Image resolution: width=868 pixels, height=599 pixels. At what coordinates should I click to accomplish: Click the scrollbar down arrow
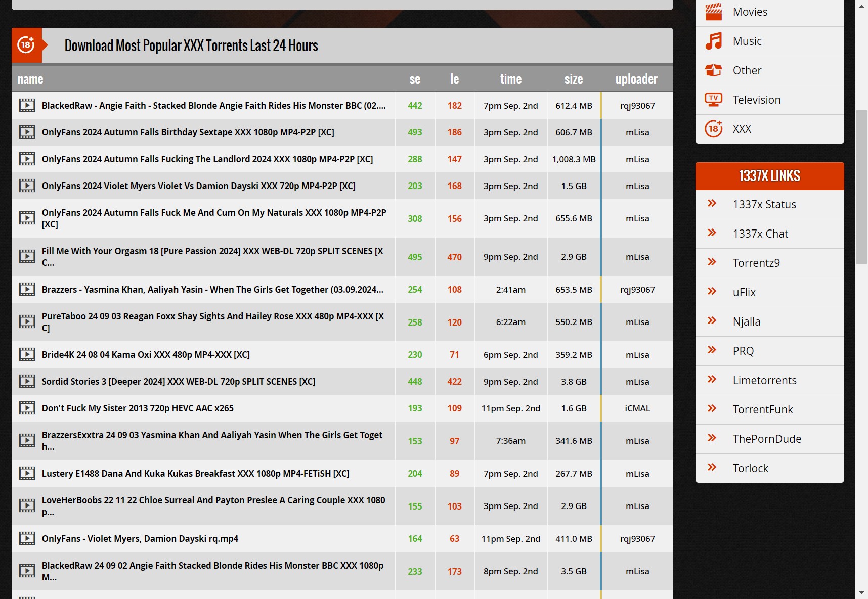coord(861,592)
